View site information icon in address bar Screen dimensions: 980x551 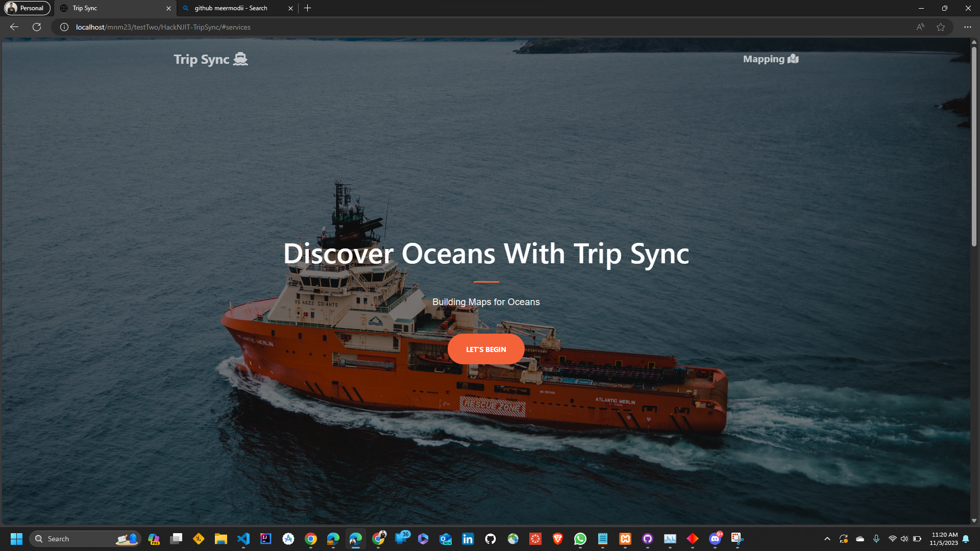64,27
